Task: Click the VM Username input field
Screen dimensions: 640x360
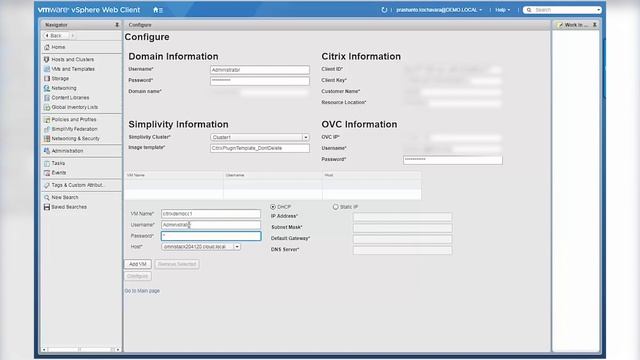Action: (x=211, y=225)
